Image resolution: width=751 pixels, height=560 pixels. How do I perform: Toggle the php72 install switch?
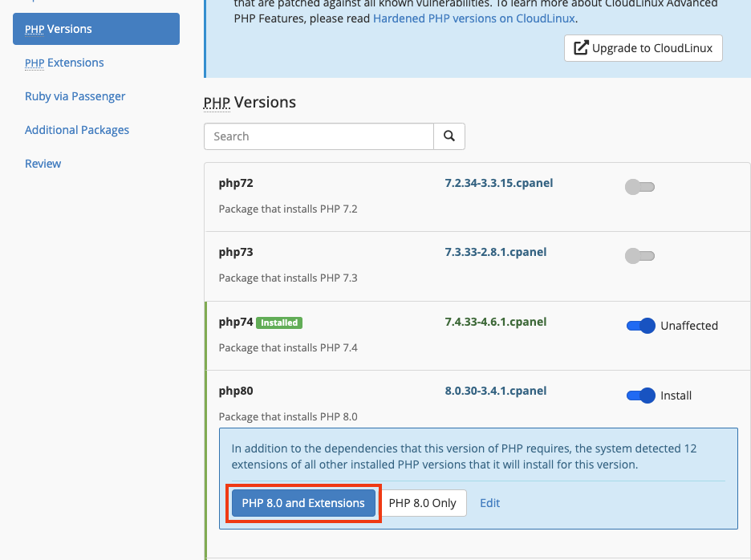(640, 187)
